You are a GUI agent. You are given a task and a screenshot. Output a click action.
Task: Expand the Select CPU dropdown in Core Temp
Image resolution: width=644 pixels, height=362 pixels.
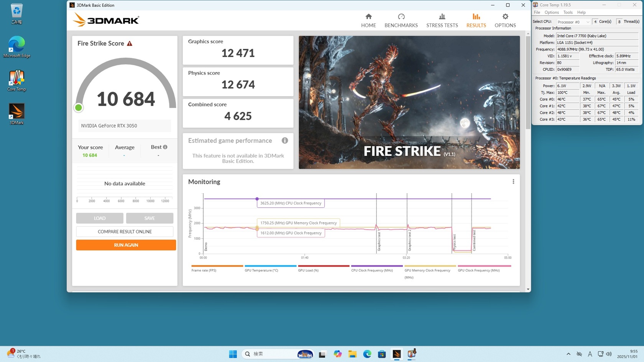click(573, 22)
